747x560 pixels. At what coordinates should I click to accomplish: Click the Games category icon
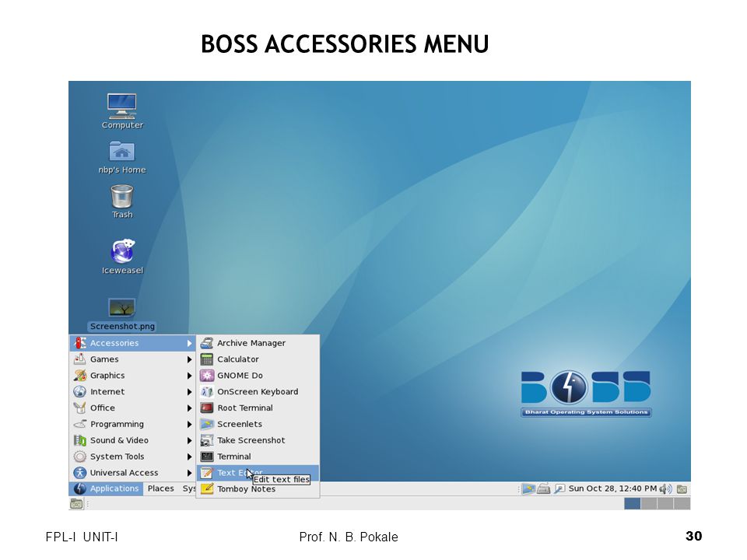[80, 359]
